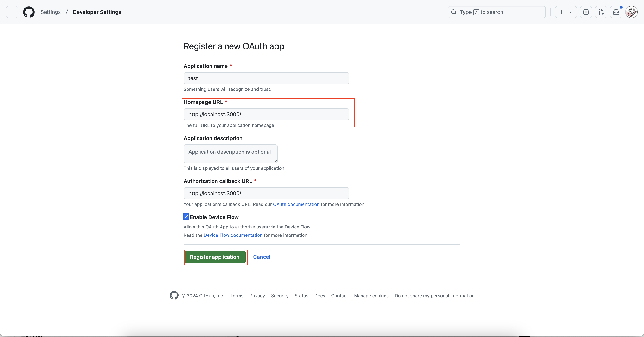The height and width of the screenshot is (337, 644).
Task: Focus the Type / to search box
Action: pyautogui.click(x=497, y=12)
